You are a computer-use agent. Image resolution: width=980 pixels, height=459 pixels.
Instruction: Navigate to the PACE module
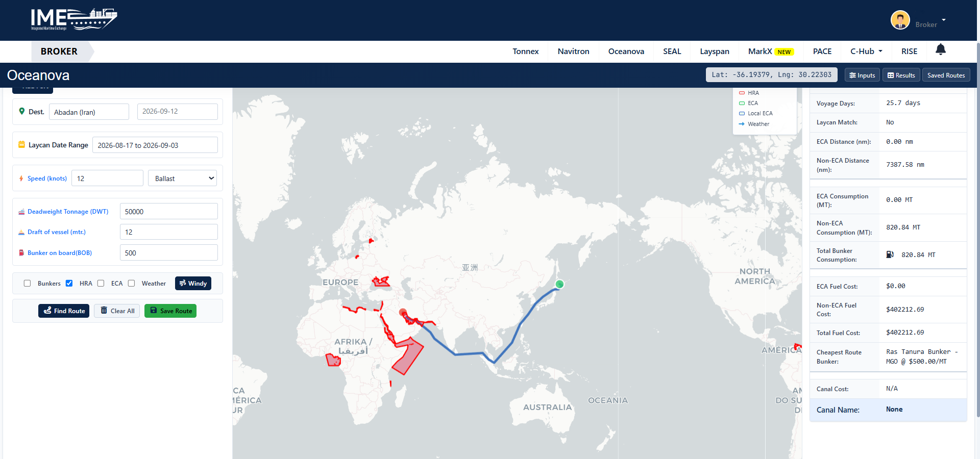click(822, 52)
